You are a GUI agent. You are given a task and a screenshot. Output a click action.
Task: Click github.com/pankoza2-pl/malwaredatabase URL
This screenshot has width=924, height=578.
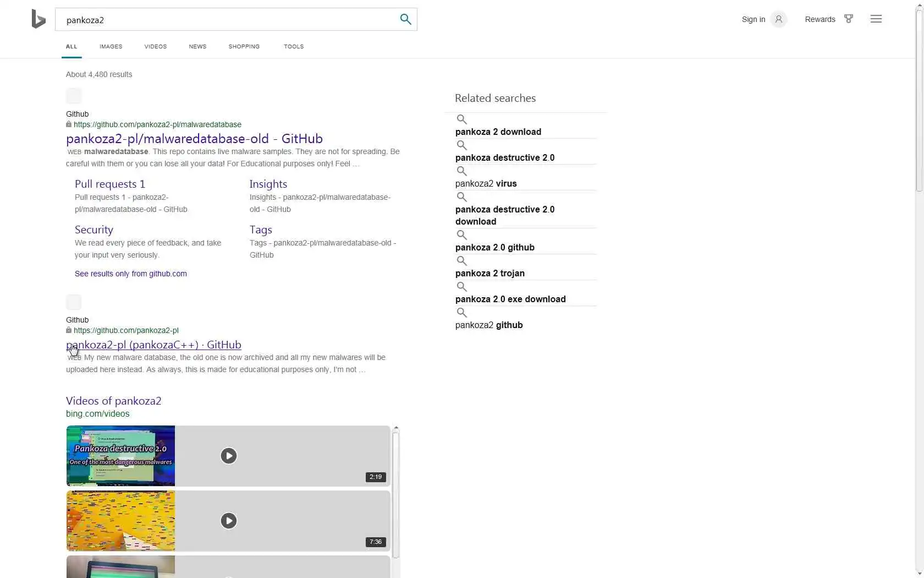tap(157, 125)
